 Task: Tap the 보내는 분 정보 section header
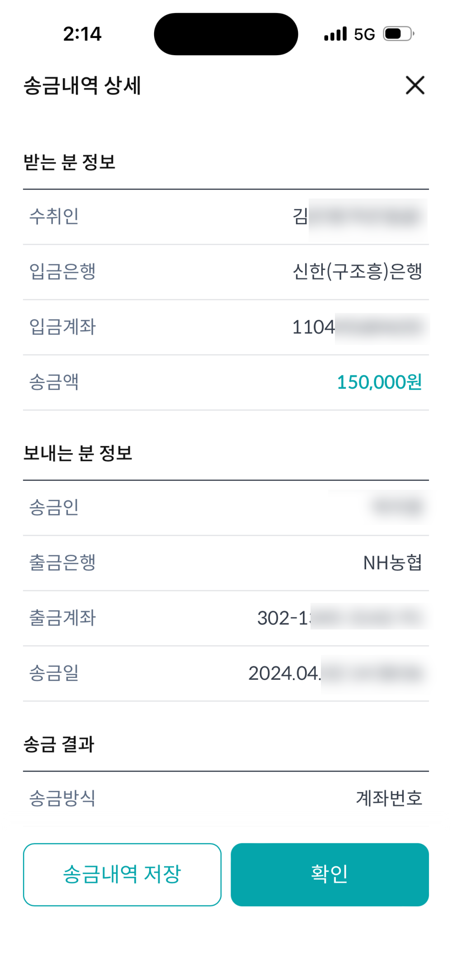[x=78, y=453]
